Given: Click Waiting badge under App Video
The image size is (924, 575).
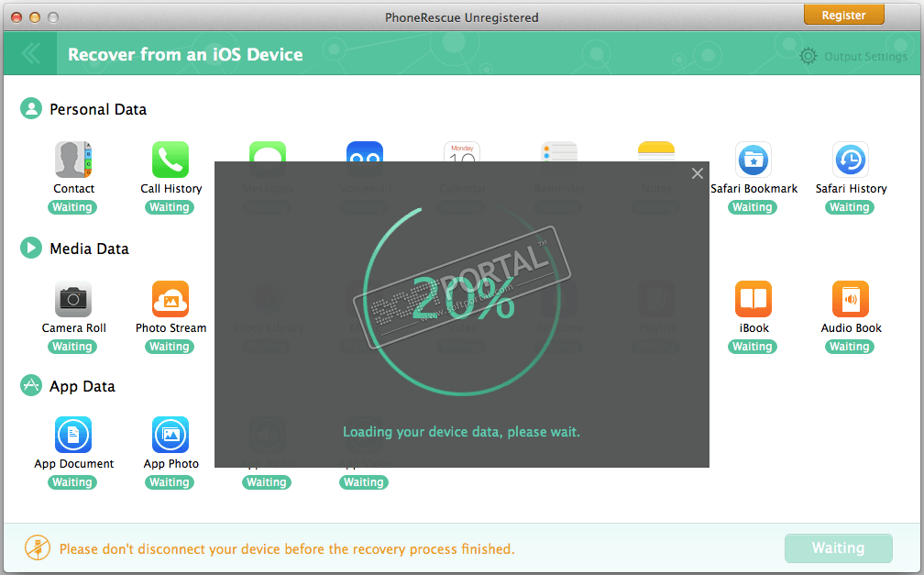Looking at the screenshot, I should [x=364, y=481].
